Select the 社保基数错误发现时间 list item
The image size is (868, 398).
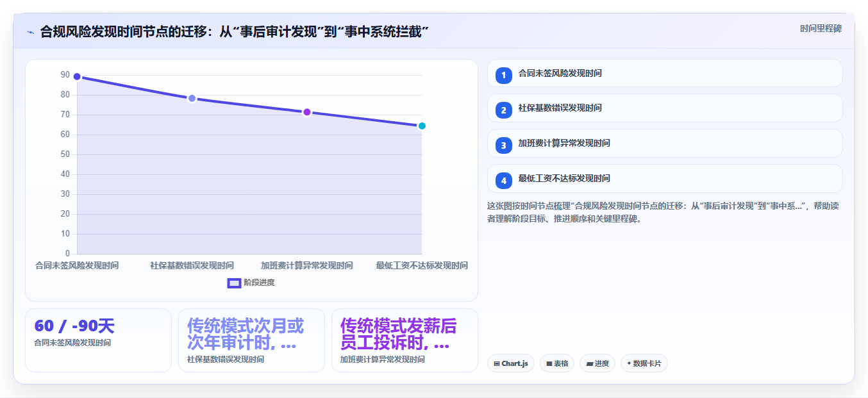pyautogui.click(x=665, y=108)
